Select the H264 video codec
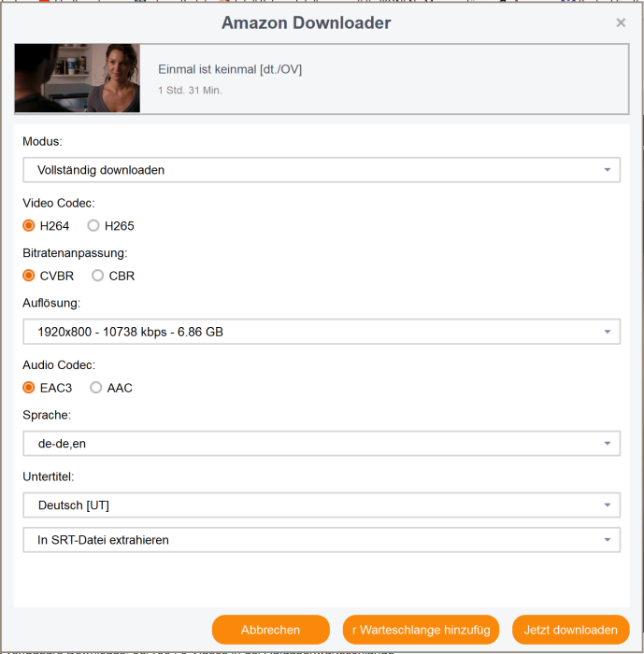This screenshot has width=644, height=654. pyautogui.click(x=29, y=226)
